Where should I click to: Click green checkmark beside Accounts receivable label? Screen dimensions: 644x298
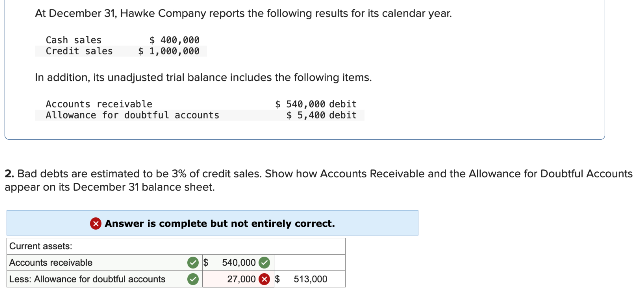point(193,263)
